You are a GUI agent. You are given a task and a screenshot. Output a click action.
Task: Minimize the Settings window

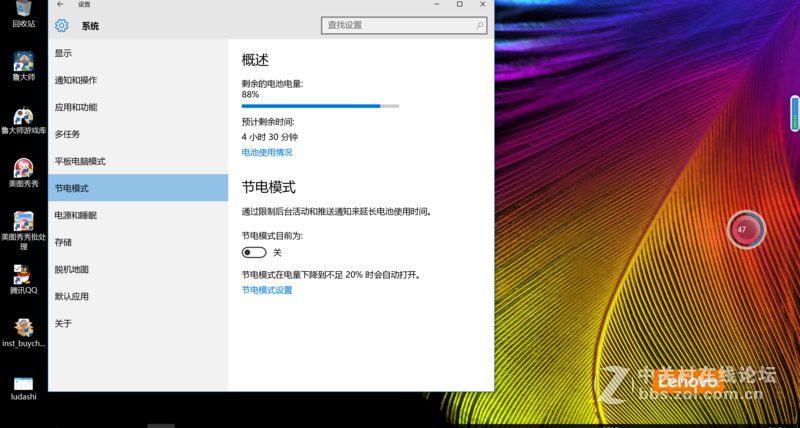point(437,5)
